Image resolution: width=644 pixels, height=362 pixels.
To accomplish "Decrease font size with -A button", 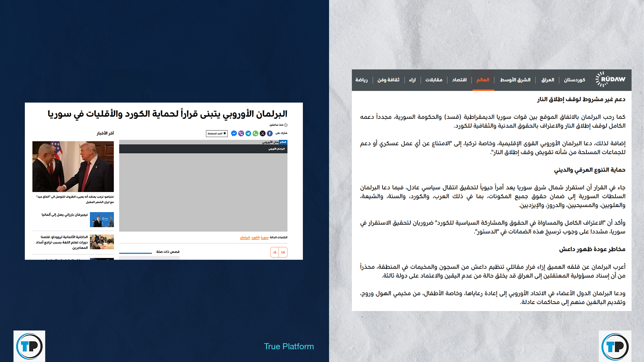I will (x=275, y=252).
